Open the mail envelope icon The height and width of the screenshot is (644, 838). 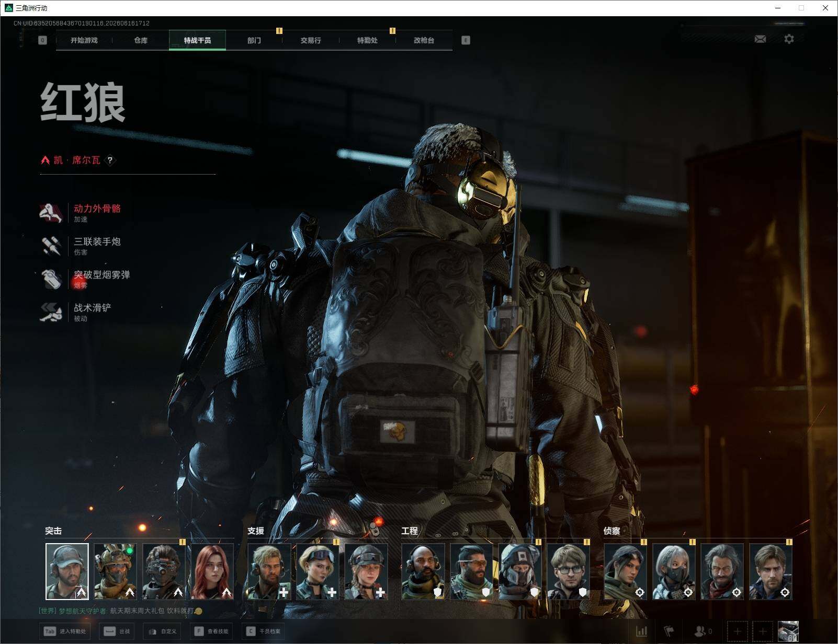coord(760,39)
